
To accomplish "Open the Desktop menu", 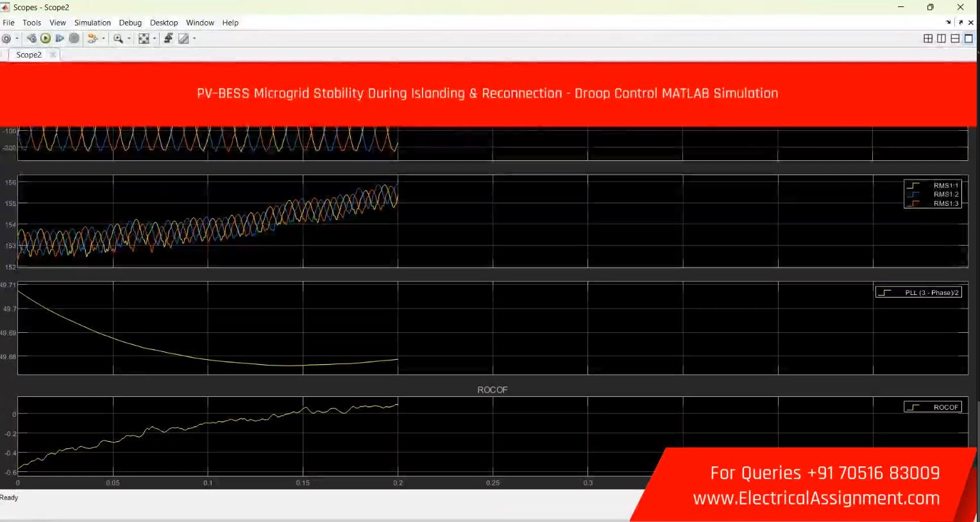I will (x=164, y=22).
